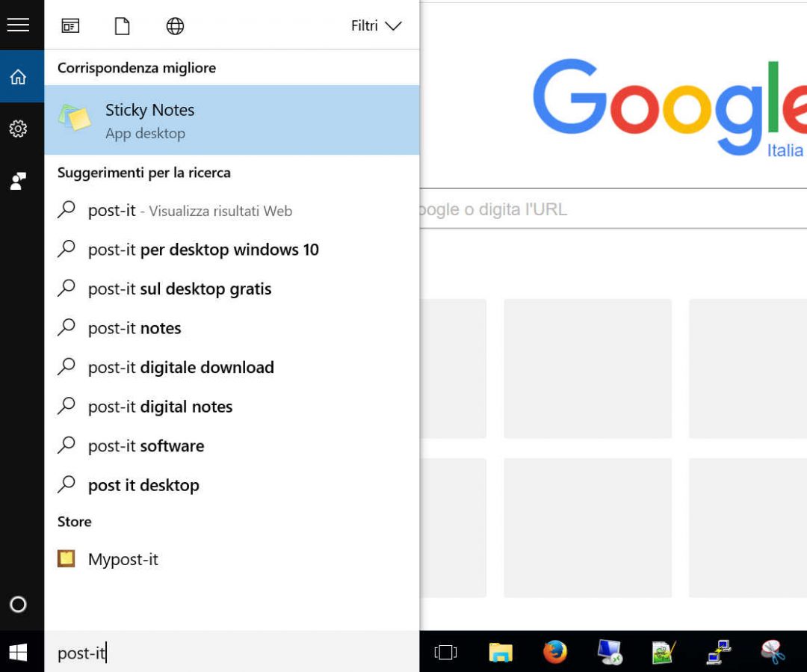807x672 pixels.
Task: Select the Apps filter icon
Action: [70, 25]
